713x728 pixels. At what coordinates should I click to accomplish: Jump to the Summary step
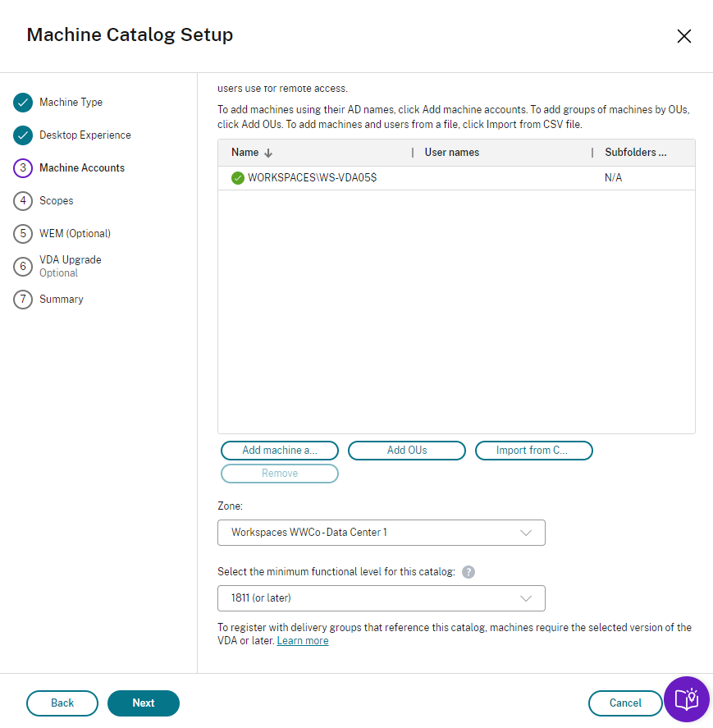tap(62, 300)
